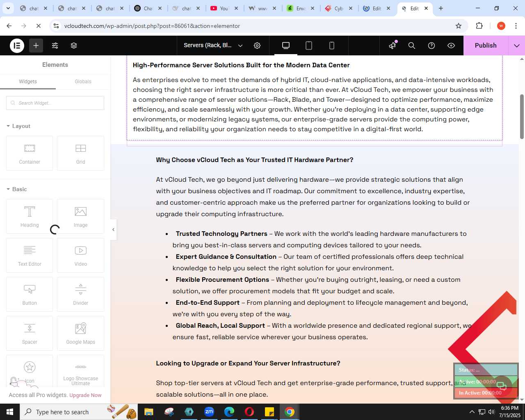Open Zoom from the taskbar
Image resolution: width=525 pixels, height=420 pixels.
tap(209, 412)
